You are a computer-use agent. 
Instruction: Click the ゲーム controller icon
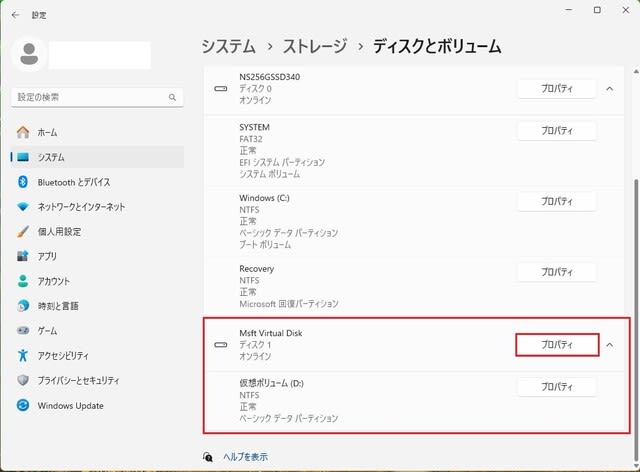(23, 331)
